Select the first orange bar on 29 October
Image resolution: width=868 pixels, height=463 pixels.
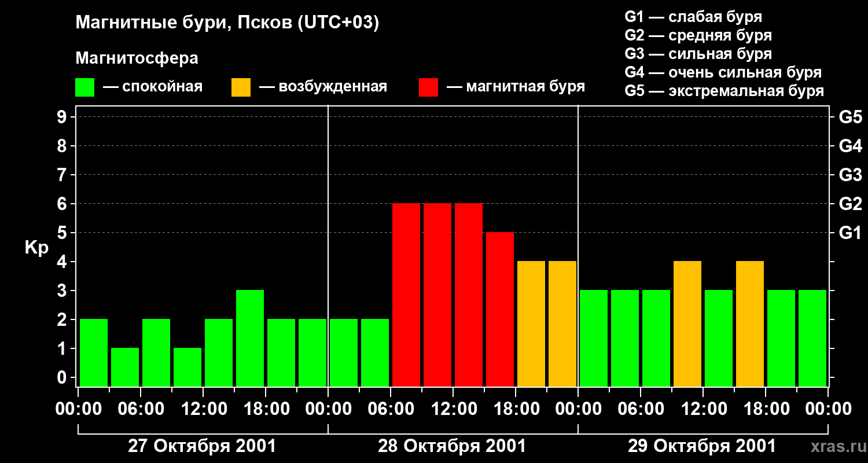pos(687,324)
